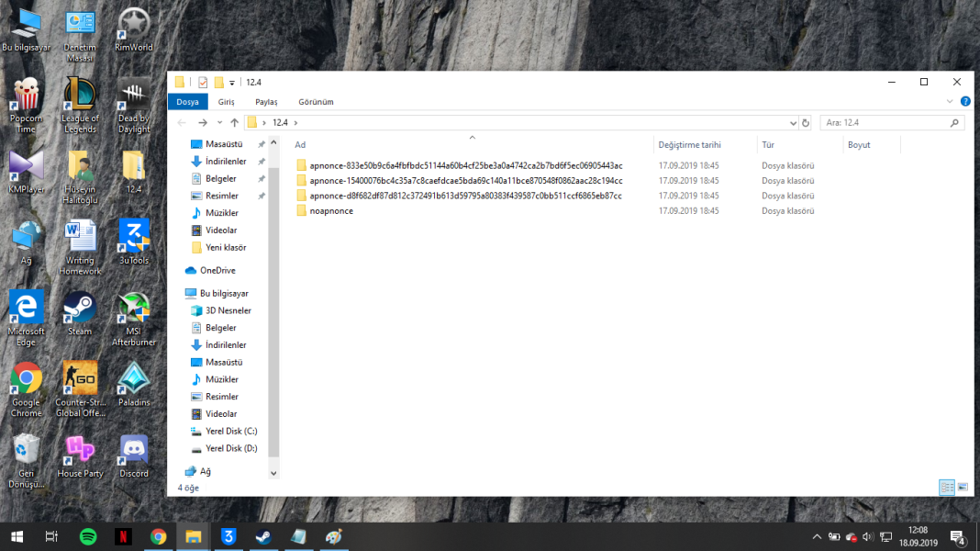Launch Netflix from the taskbar
This screenshot has width=980, height=551.
(123, 537)
